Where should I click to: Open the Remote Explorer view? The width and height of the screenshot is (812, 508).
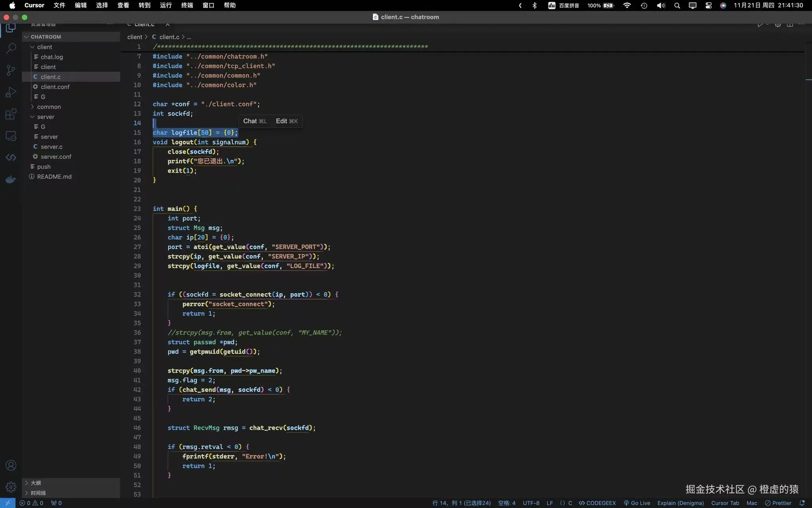[x=11, y=136]
